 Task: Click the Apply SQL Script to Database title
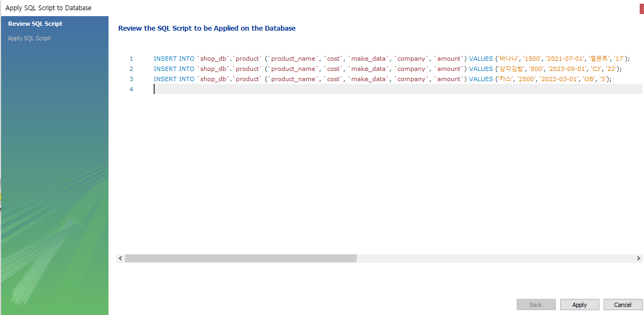pos(48,8)
